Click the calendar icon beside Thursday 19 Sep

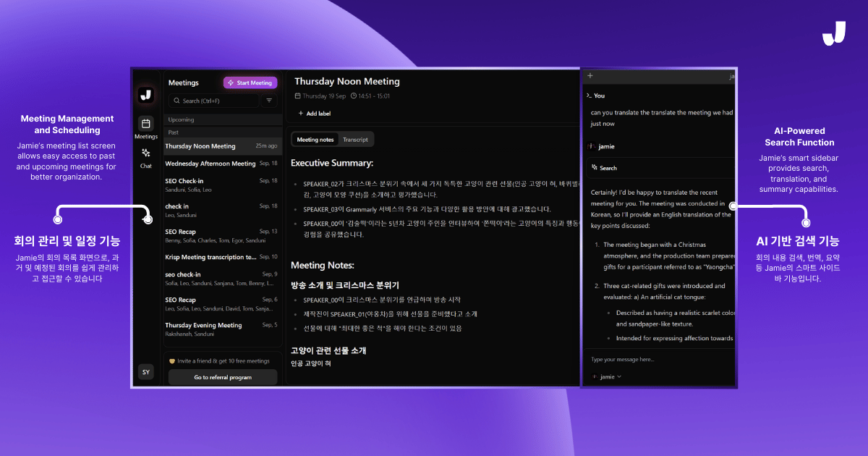(297, 96)
